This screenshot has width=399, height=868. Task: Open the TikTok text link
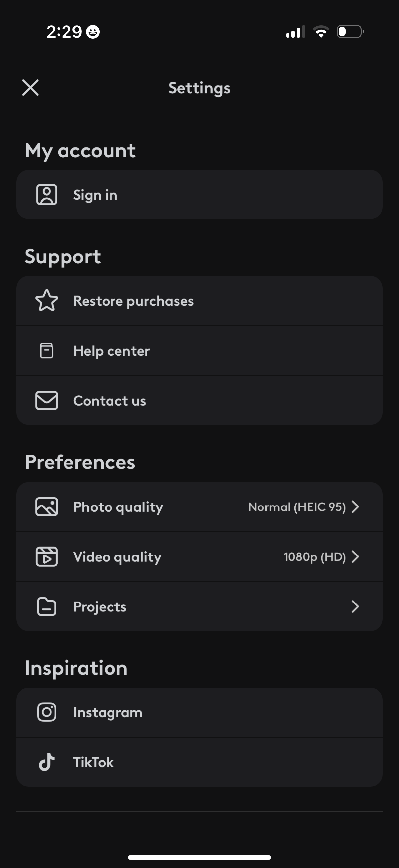coord(94,762)
